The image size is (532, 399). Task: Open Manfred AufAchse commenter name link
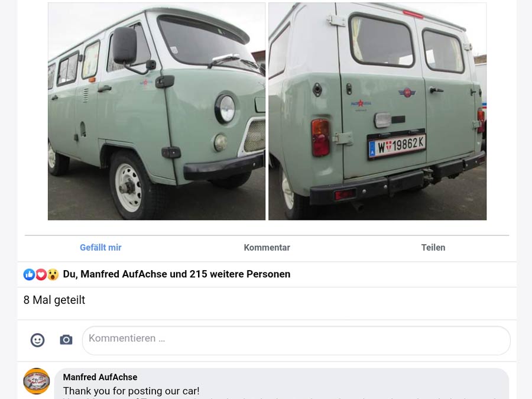100,377
